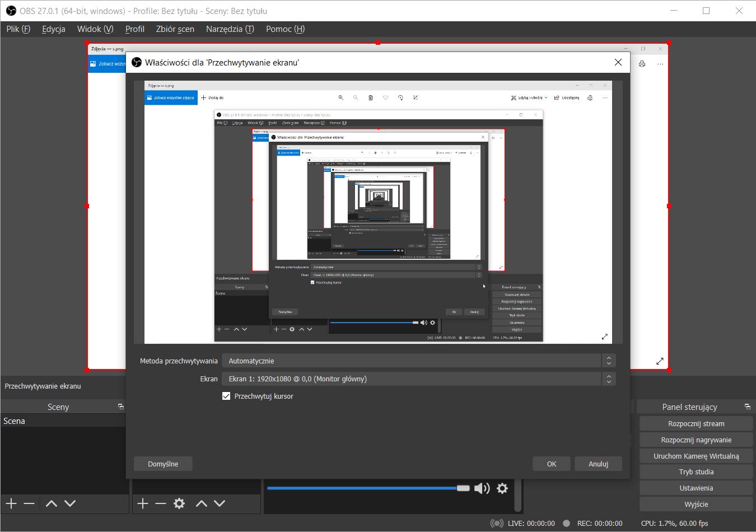Click the Domyślne defaults button
Image resolution: width=756 pixels, height=532 pixels.
coord(163,464)
